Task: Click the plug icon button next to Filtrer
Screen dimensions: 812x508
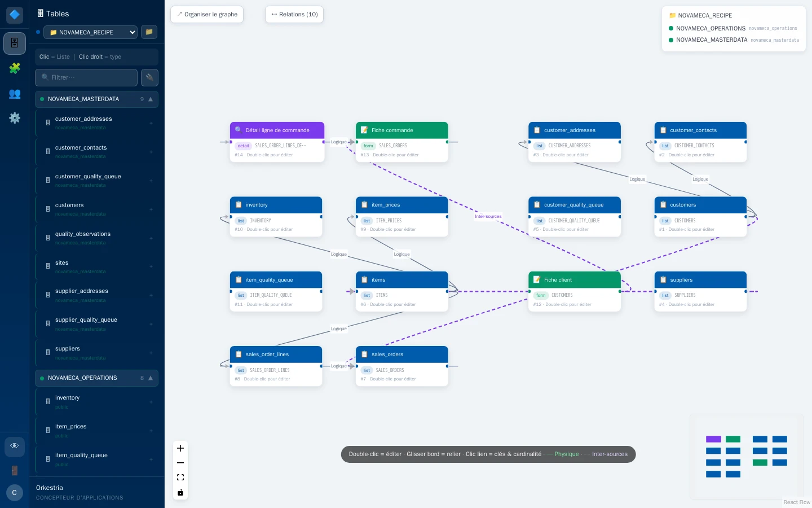Action: [149, 77]
